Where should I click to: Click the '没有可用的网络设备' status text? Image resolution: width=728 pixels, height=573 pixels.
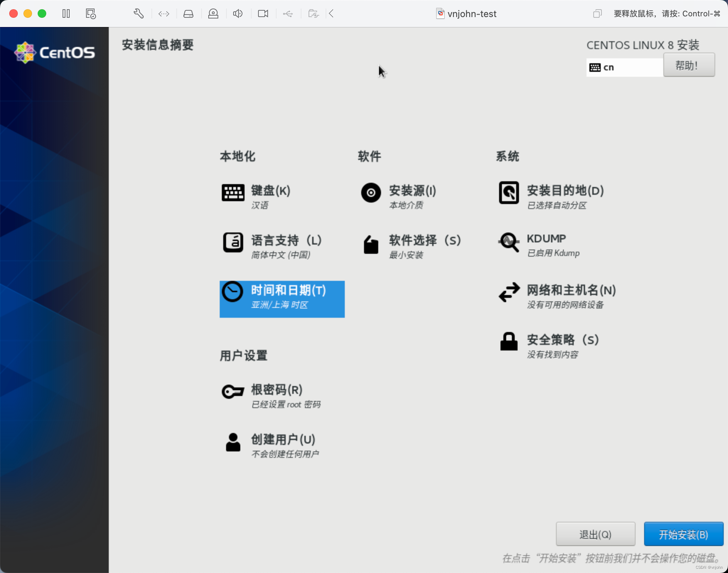click(566, 305)
